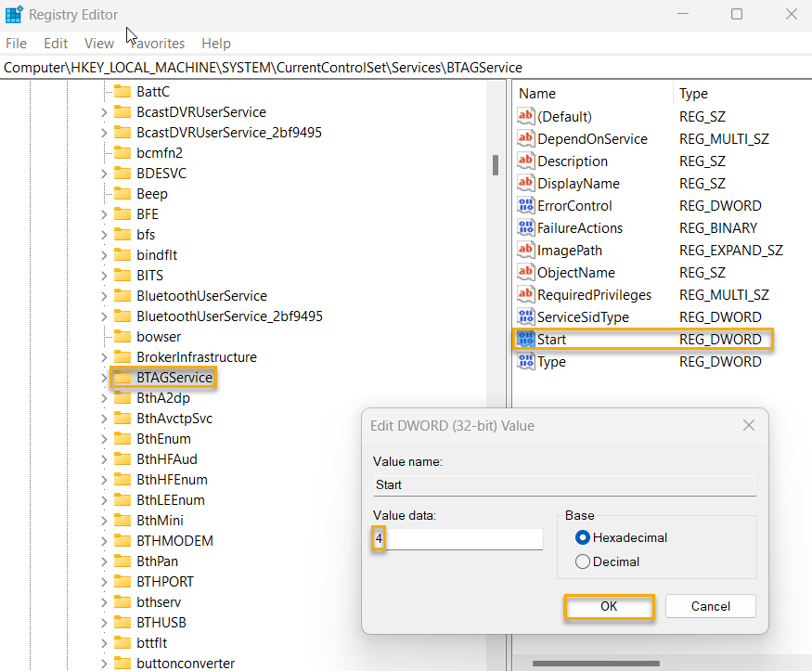Screen dimensions: 812x671
Task: Open the Favorites menu
Action: 156,43
